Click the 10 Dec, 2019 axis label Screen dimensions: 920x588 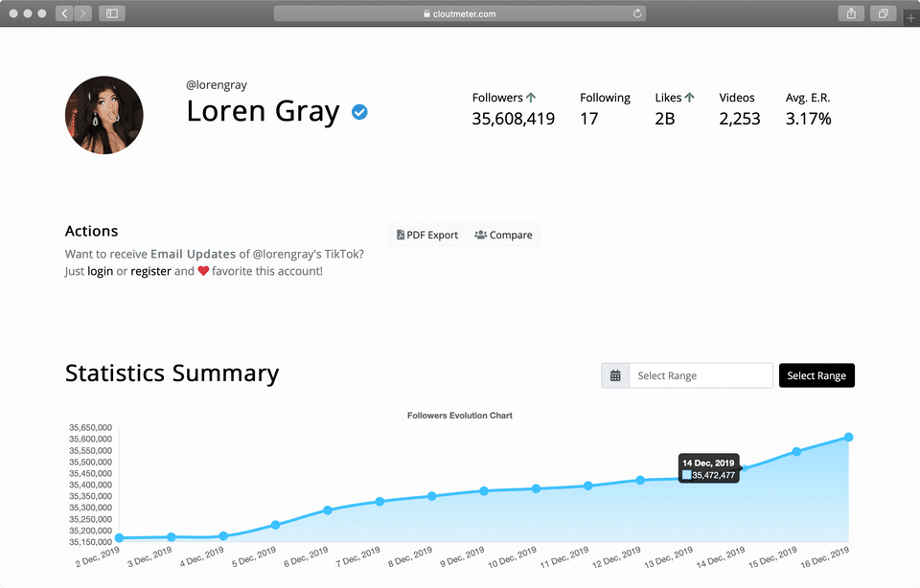512,557
